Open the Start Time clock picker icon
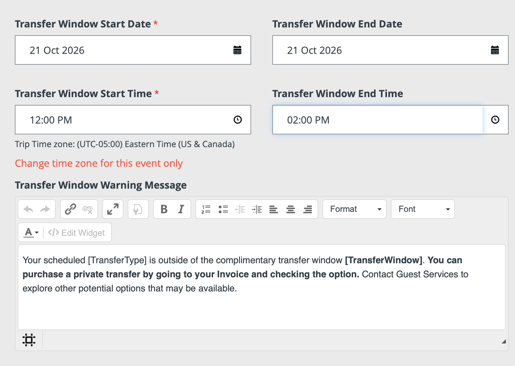Image resolution: width=515 pixels, height=366 pixels. 237,120
